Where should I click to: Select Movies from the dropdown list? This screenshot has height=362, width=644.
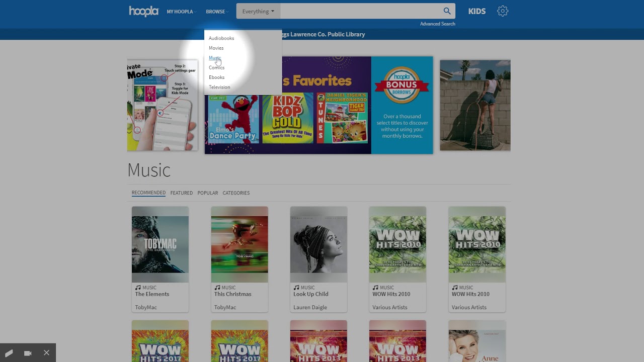click(216, 48)
